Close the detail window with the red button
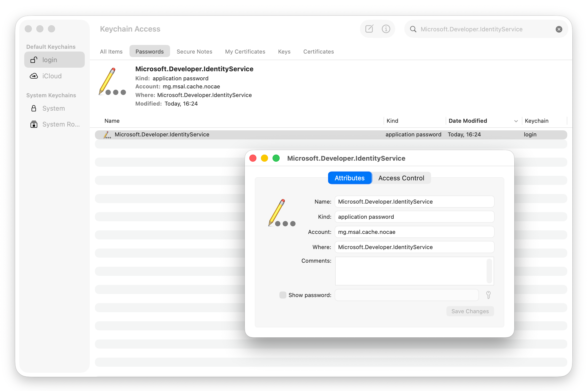 pyautogui.click(x=253, y=158)
